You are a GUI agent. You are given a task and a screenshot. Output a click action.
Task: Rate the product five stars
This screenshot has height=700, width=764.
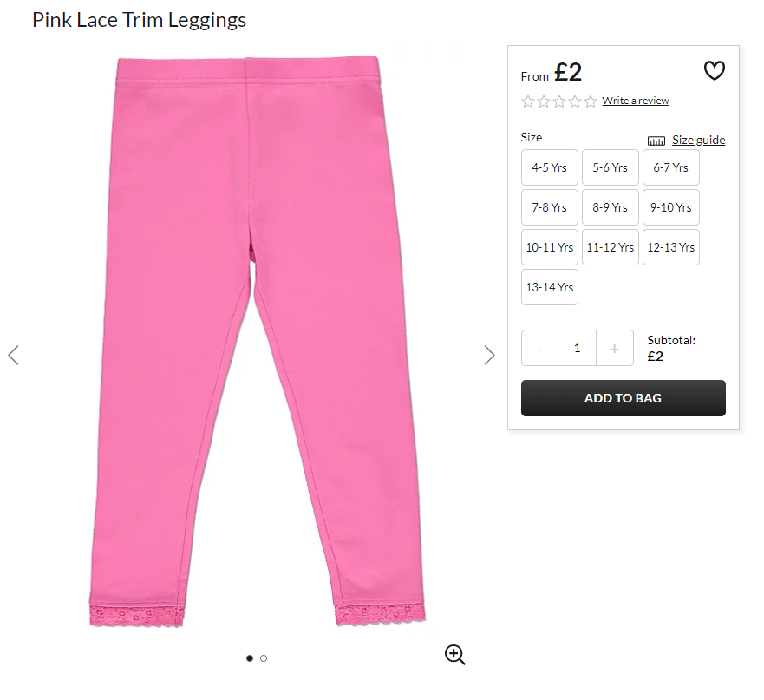(591, 101)
